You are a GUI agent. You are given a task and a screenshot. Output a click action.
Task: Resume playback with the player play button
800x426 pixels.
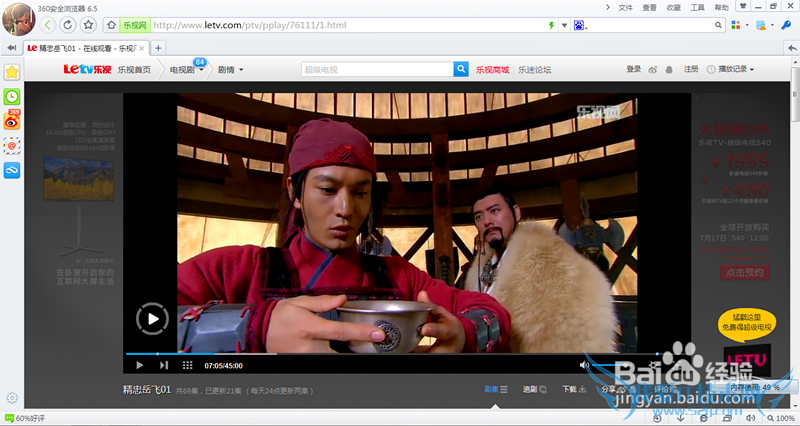point(140,365)
